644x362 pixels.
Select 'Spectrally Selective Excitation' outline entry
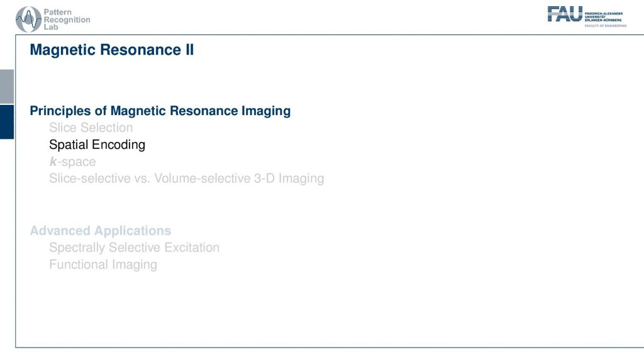pyautogui.click(x=135, y=248)
